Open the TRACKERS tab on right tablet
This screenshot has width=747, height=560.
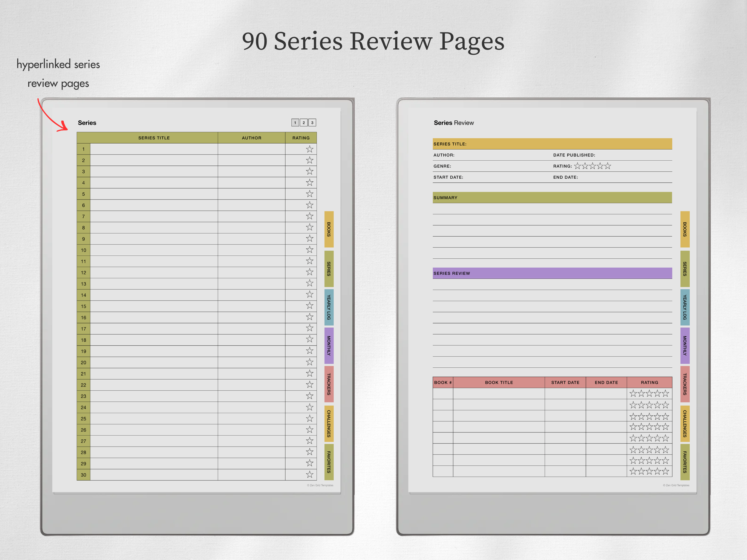click(685, 384)
